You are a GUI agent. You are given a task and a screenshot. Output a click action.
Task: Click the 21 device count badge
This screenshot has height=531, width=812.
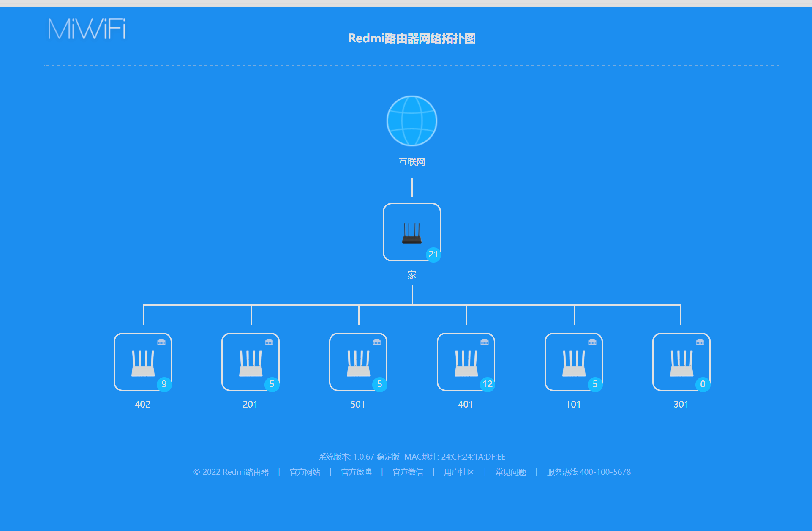click(x=433, y=255)
